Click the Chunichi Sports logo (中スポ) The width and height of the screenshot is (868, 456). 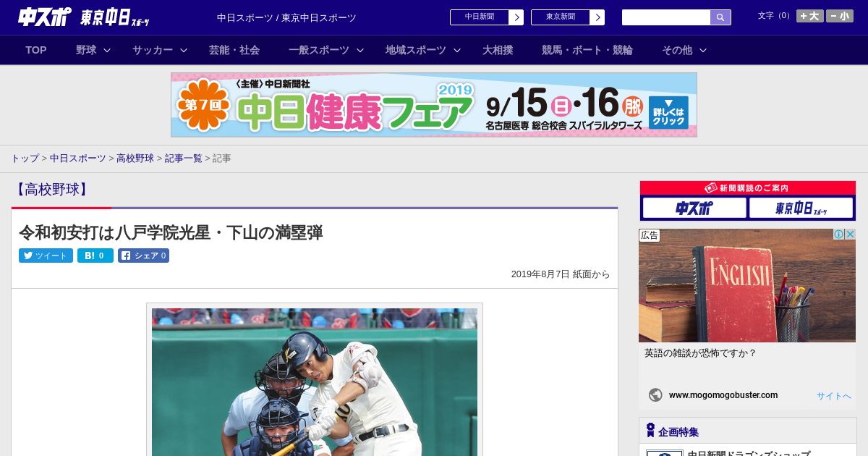44,17
